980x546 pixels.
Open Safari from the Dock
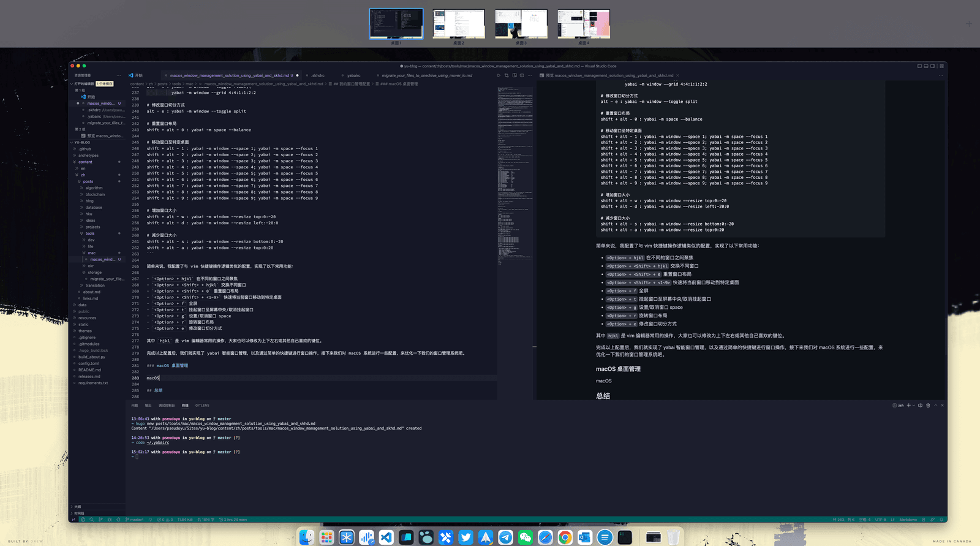pyautogui.click(x=545, y=537)
